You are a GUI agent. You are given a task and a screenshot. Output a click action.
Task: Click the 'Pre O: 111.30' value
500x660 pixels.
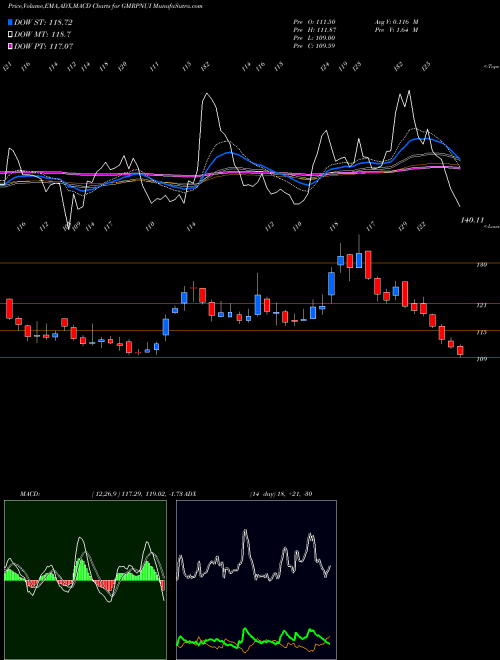pyautogui.click(x=314, y=22)
